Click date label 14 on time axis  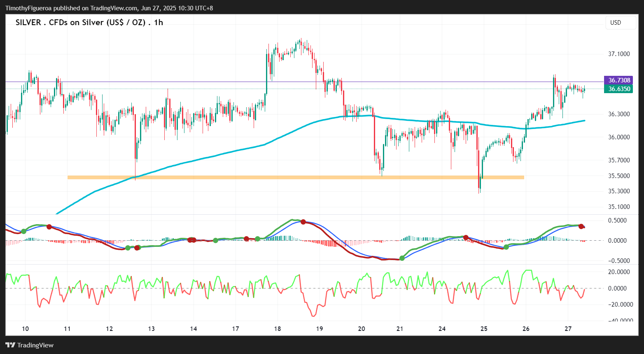coord(194,329)
